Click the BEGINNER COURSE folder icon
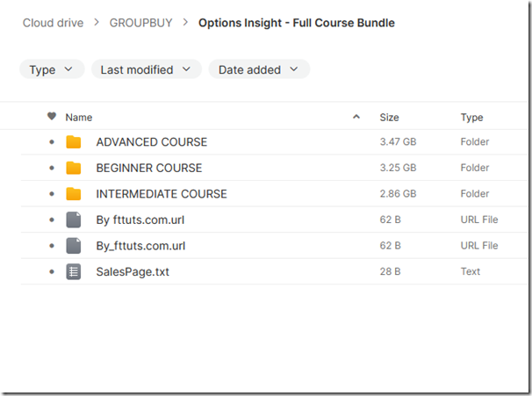Screen dimensions: 532x396 pyautogui.click(x=73, y=168)
